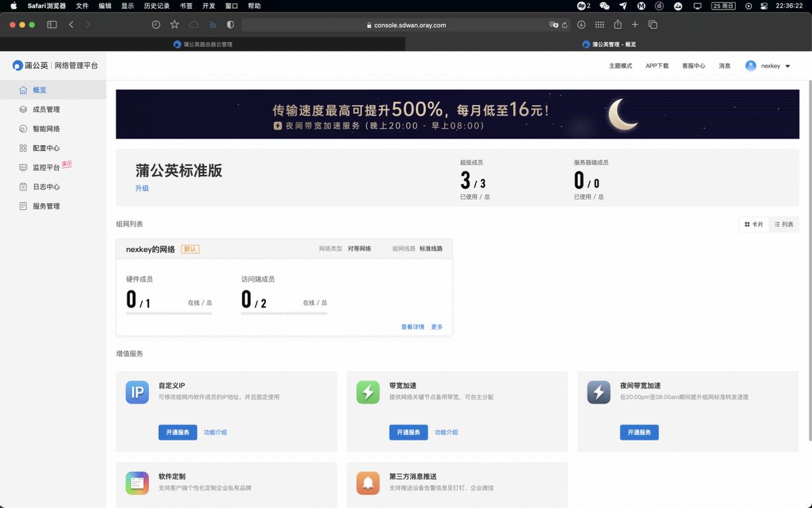812x508 pixels.
Task: Click 功能介绍 for 自定义IP
Action: pos(215,432)
